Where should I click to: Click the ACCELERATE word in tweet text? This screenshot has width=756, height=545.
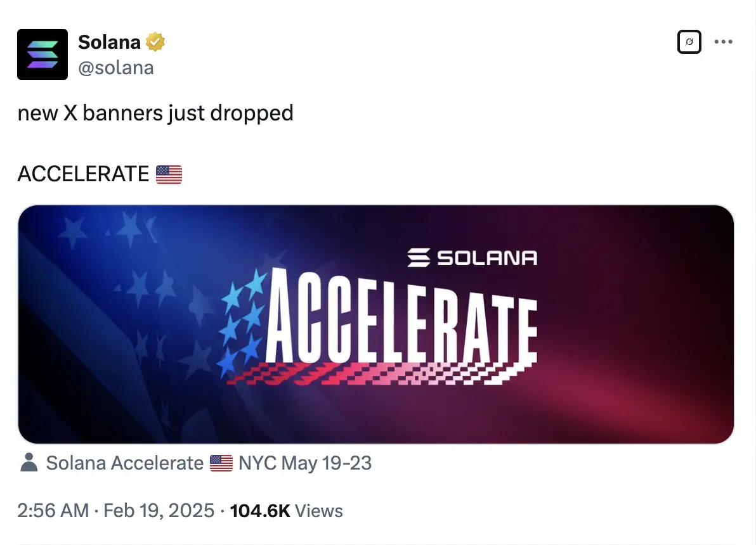[x=83, y=174]
